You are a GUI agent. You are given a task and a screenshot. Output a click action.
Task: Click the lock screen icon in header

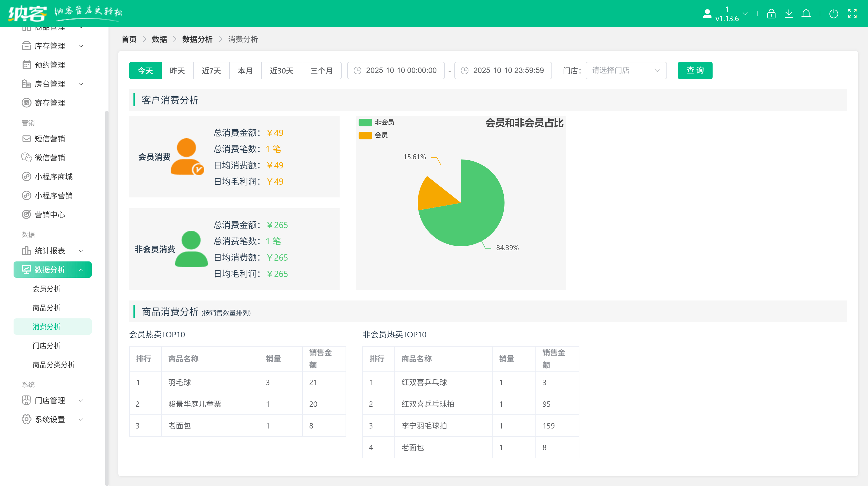(771, 14)
